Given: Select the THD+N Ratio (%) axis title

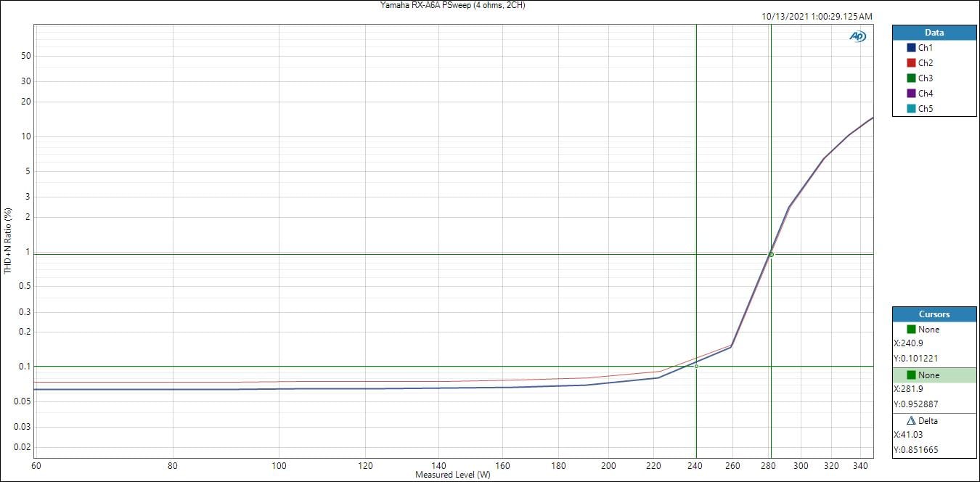Looking at the screenshot, I should click(8, 241).
